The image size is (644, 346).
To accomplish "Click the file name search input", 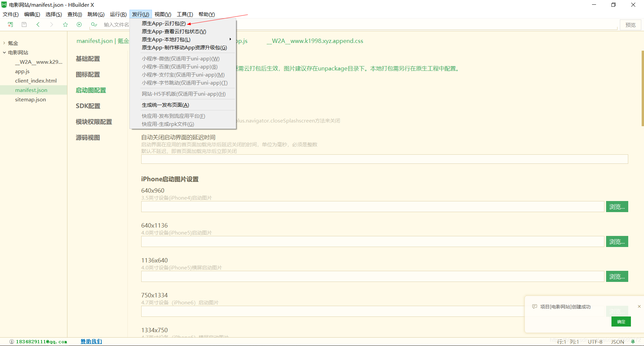I will click(x=116, y=25).
